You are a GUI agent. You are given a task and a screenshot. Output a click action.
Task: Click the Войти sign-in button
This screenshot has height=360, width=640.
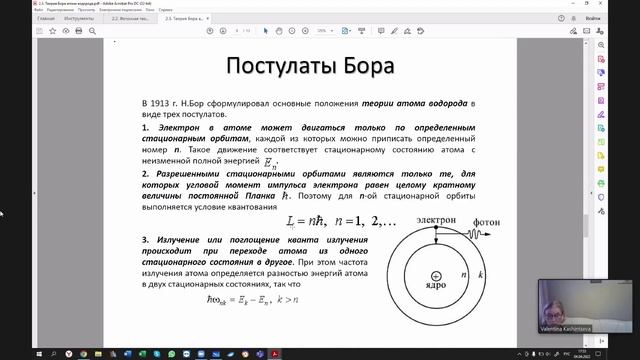pos(593,18)
